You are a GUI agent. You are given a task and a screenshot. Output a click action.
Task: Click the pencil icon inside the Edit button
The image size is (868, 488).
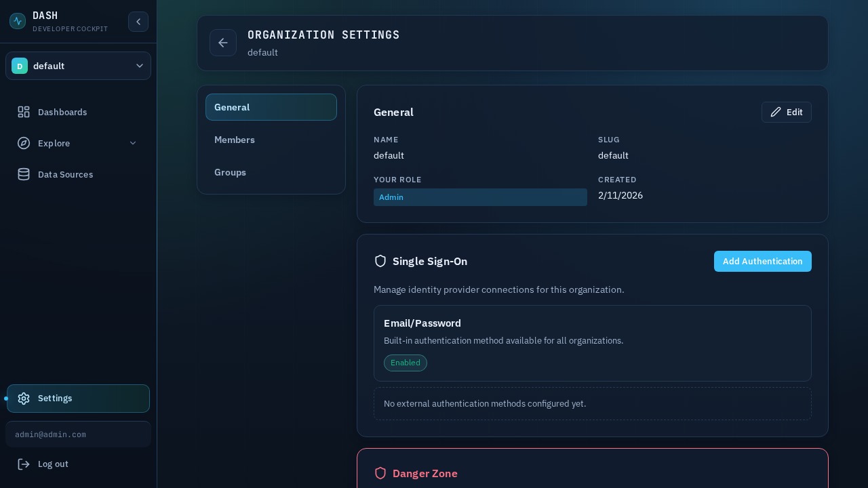tap(776, 112)
